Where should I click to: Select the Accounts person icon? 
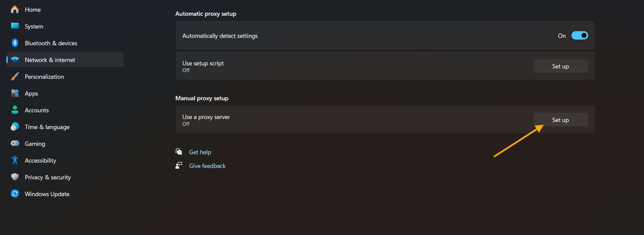[15, 110]
